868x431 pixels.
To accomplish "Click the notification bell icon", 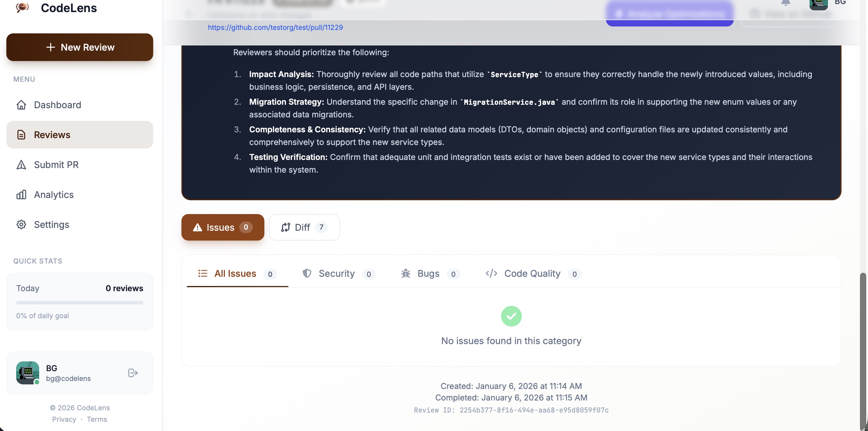I will click(x=786, y=2).
